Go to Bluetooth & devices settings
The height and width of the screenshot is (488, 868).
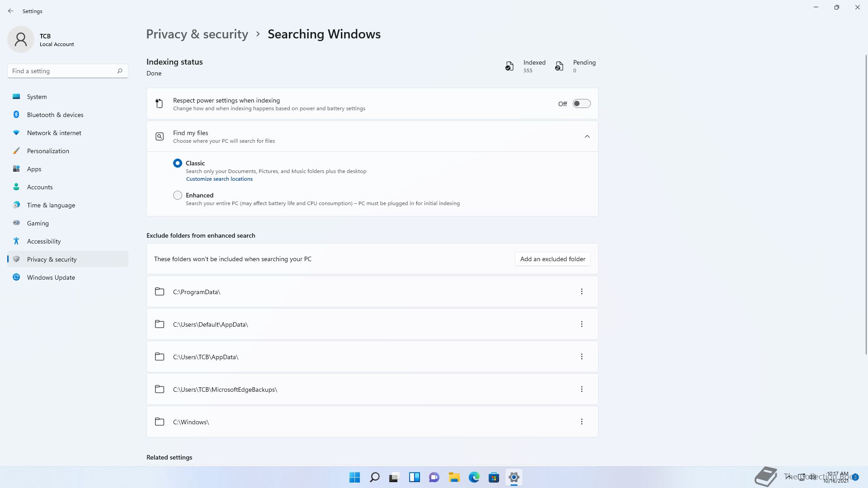pyautogui.click(x=55, y=115)
